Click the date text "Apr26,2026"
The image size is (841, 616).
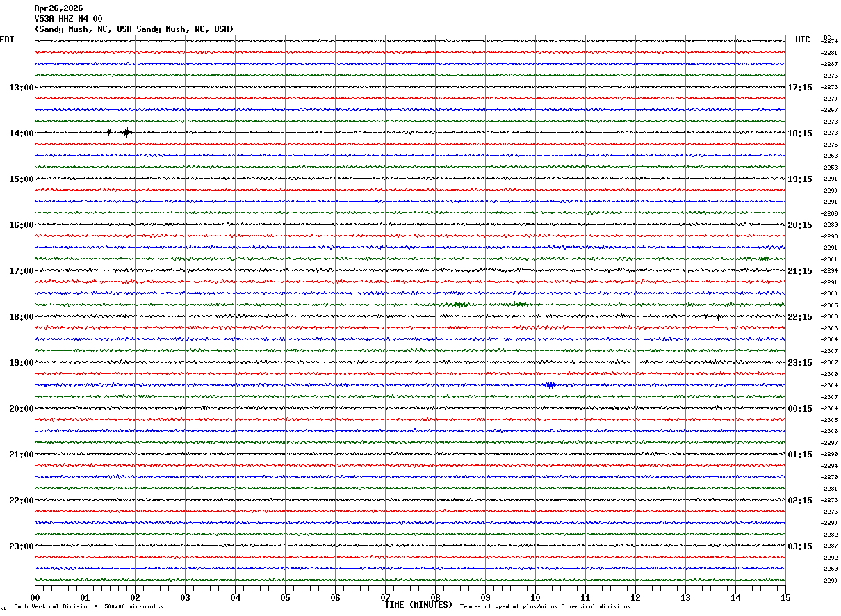tap(58, 8)
